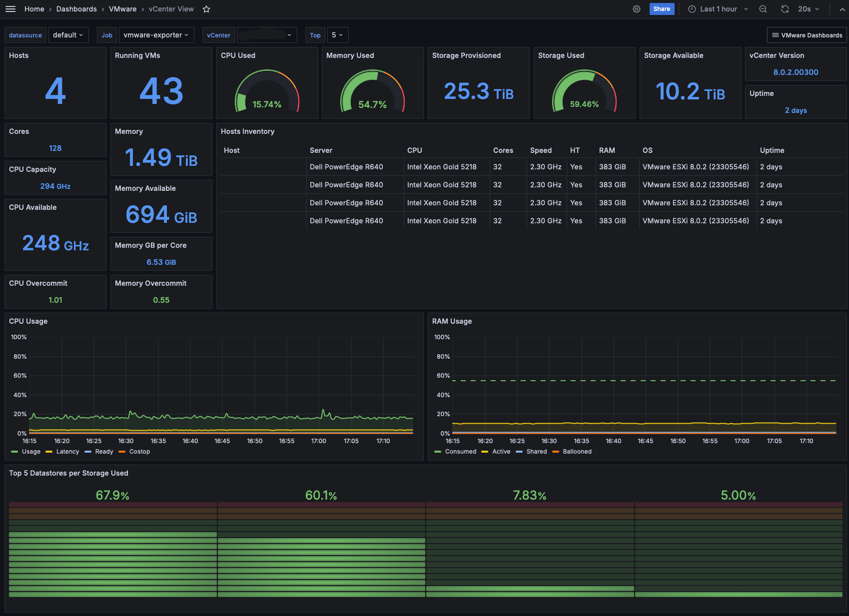Change the auto-refresh 20s interval
Screen dimensions: 849x616
(x=809, y=9)
